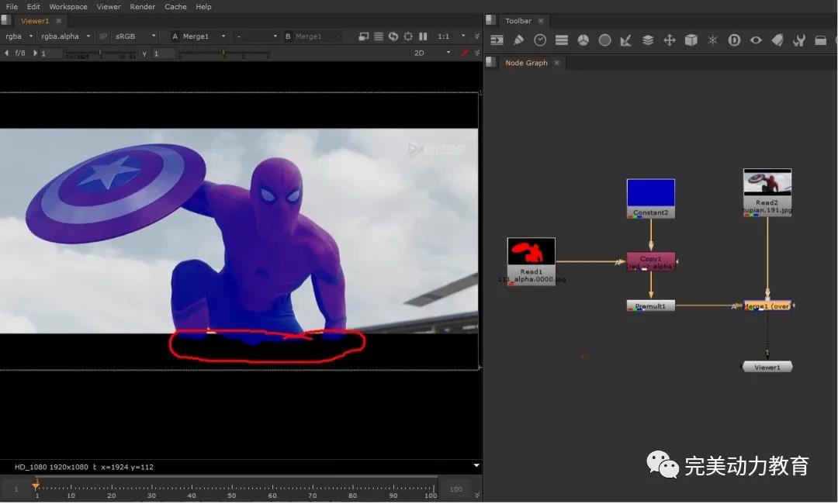Image resolution: width=838 pixels, height=504 pixels.
Task: Open the Other nodes menu in Toolbar
Action: pos(820,40)
